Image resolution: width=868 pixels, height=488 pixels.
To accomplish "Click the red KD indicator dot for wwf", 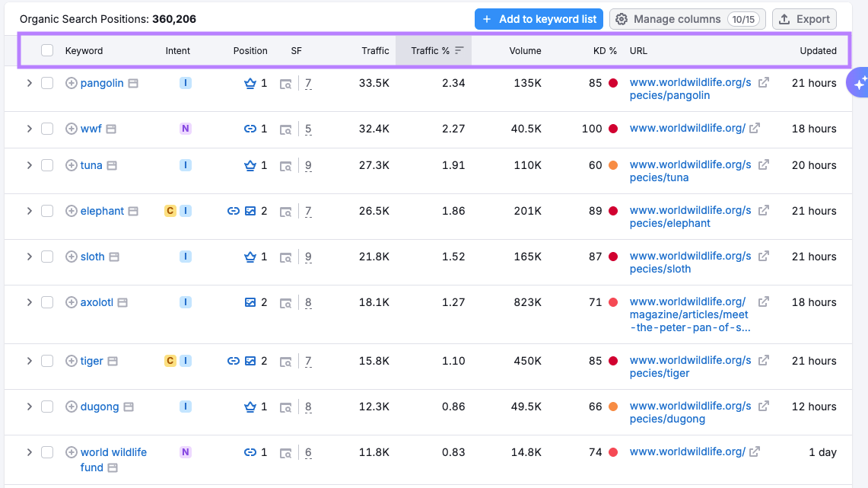I will point(612,129).
